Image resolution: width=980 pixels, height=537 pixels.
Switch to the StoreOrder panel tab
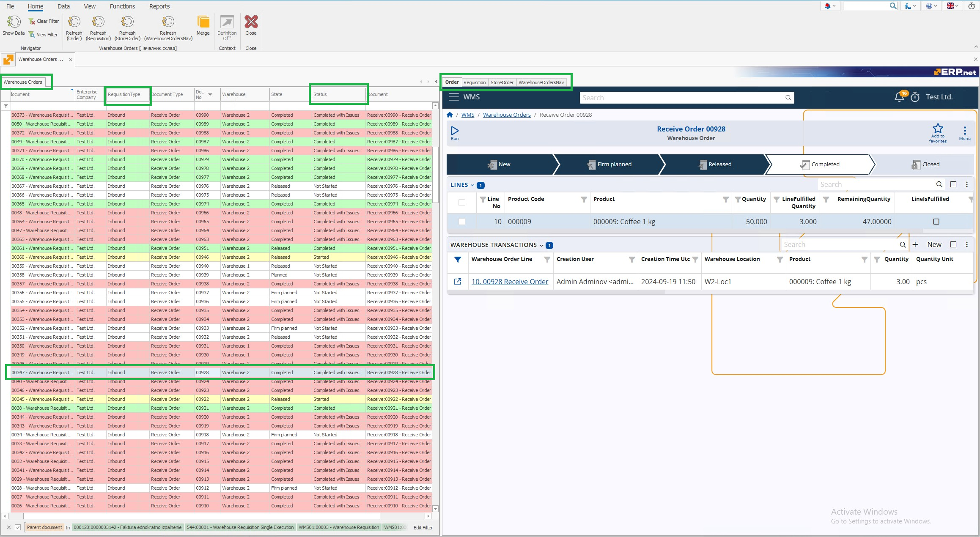click(502, 82)
